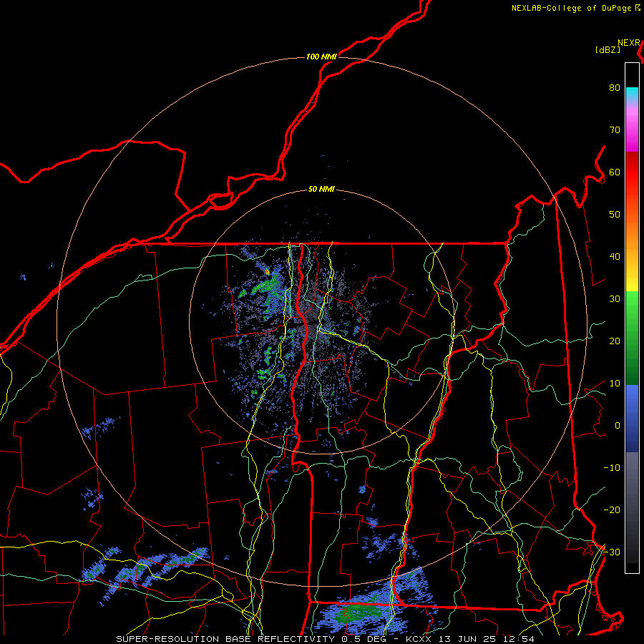Click the -20 value on the dBZ scale
The image size is (644, 644).
click(x=612, y=509)
